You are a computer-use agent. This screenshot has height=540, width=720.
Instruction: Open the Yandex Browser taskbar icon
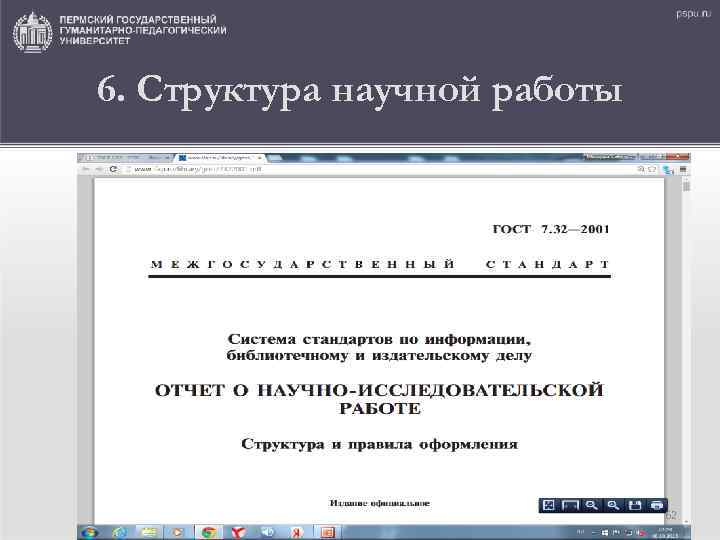pos(238,533)
